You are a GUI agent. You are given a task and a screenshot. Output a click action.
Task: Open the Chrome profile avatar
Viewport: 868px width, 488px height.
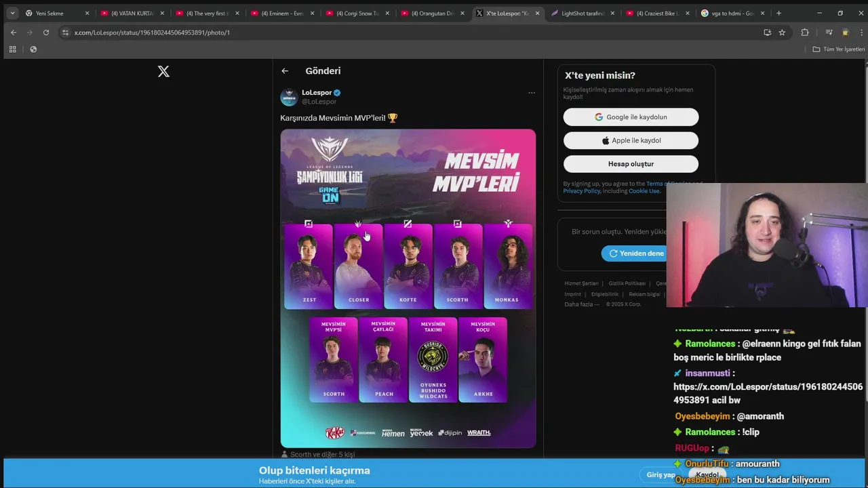[x=845, y=32]
